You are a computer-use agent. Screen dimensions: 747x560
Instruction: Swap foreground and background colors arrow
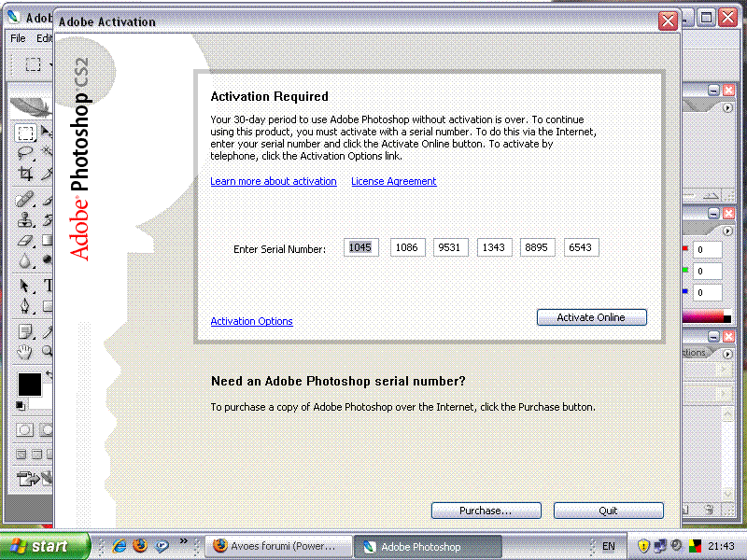(49, 374)
